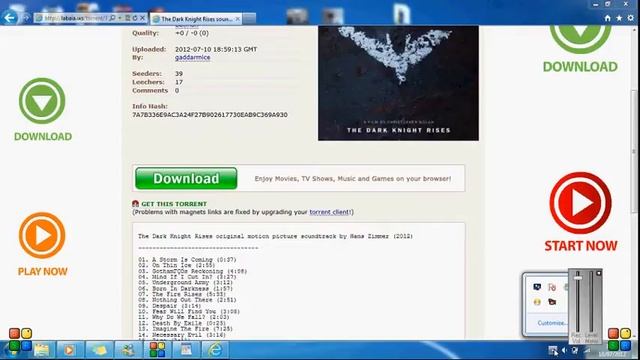Open browser Tools gear icon
Image resolution: width=640 pixels, height=360 pixels.
631,18
